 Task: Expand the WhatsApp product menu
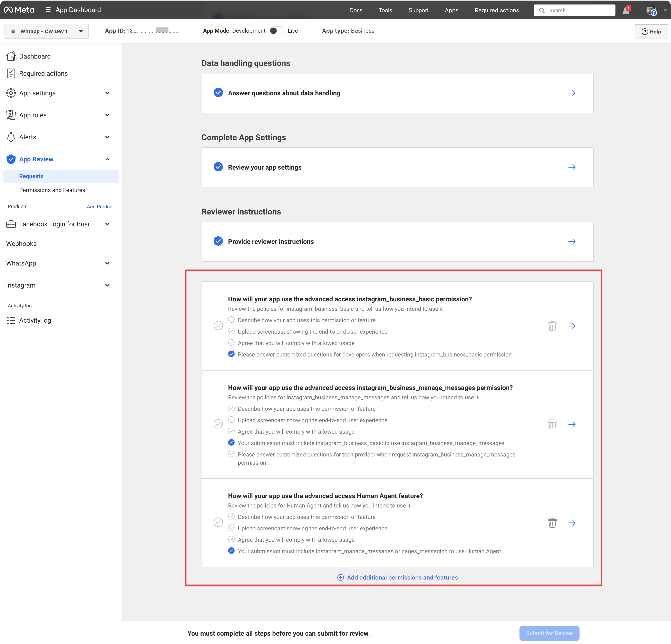107,263
